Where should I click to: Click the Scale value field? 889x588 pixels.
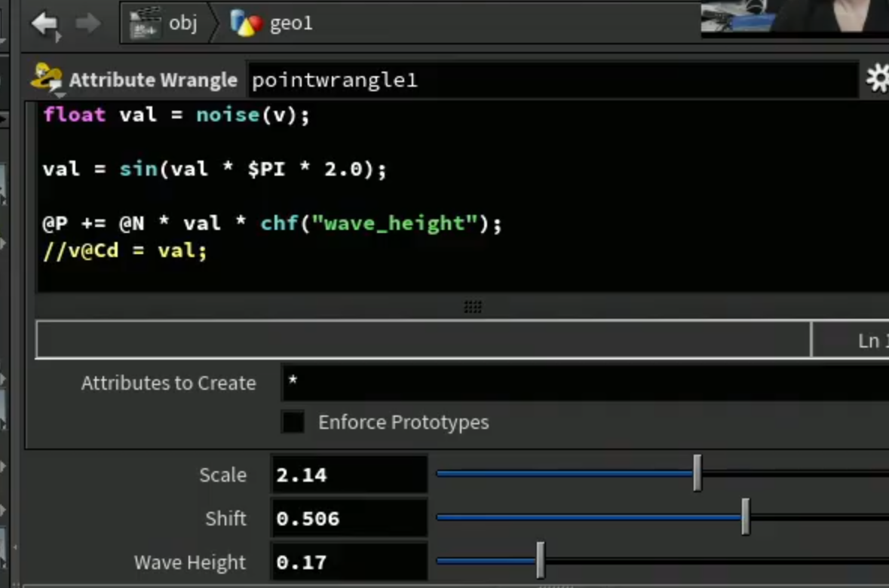click(x=349, y=475)
